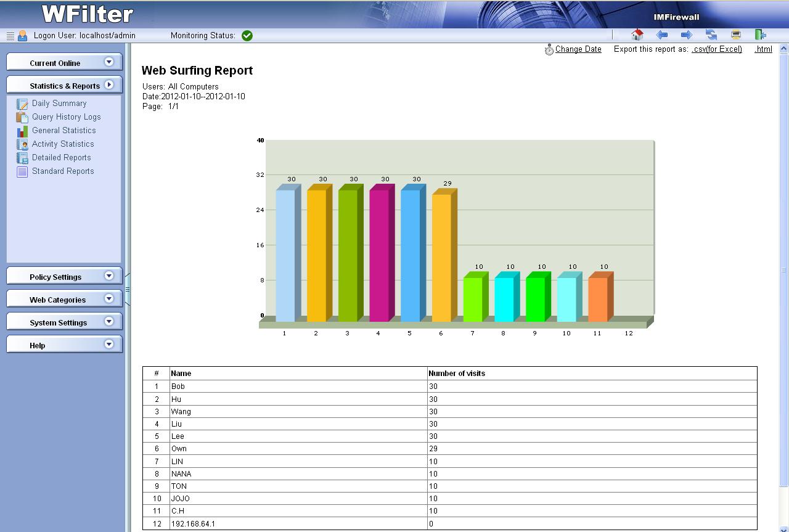Click the vertical scrollbar up arrow
Screen dimensions: 789x532
pyautogui.click(x=783, y=49)
